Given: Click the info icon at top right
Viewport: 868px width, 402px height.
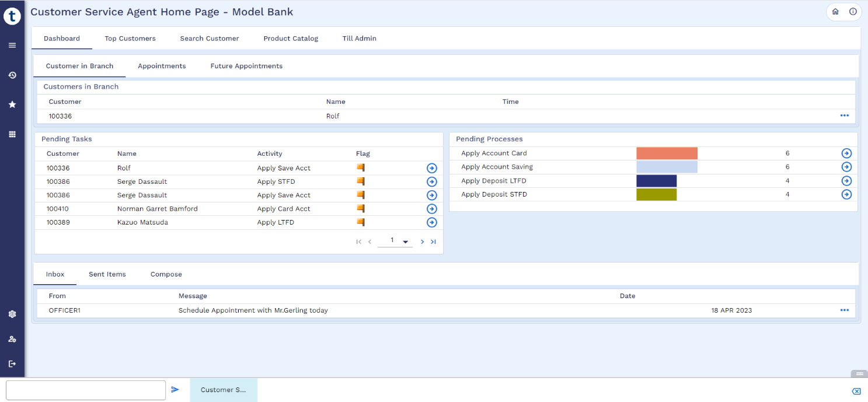Looking at the screenshot, I should [853, 12].
